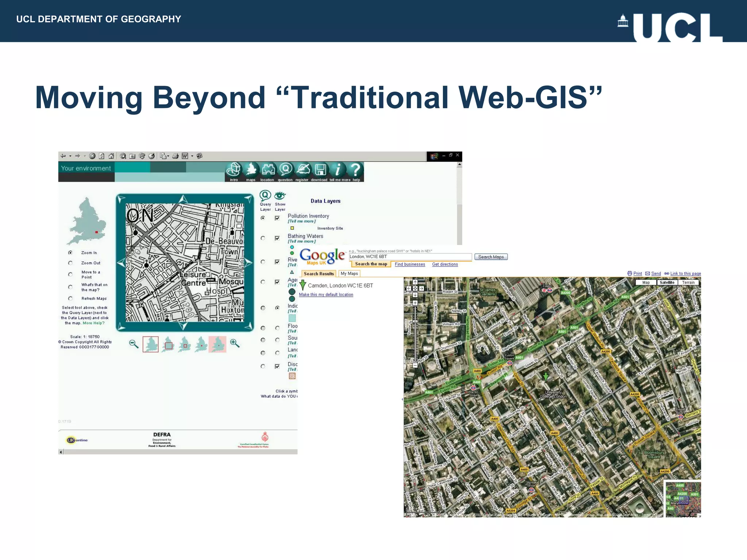Pan the Your Environment map north

(183, 199)
